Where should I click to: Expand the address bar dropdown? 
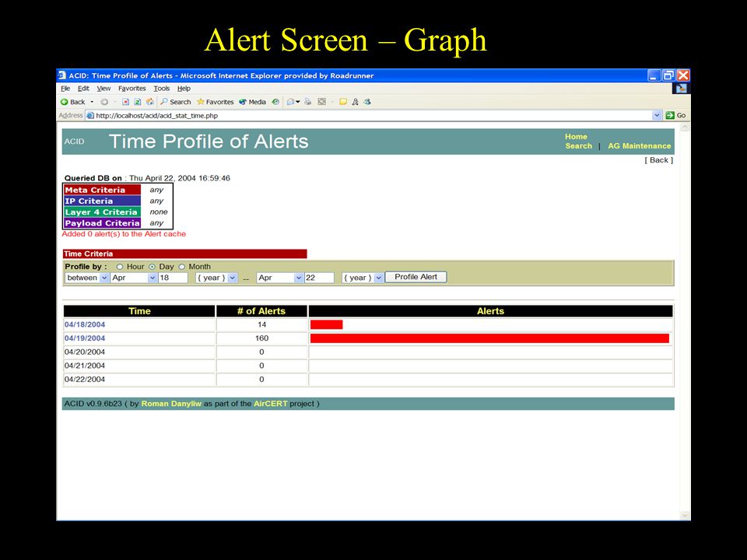click(x=657, y=115)
